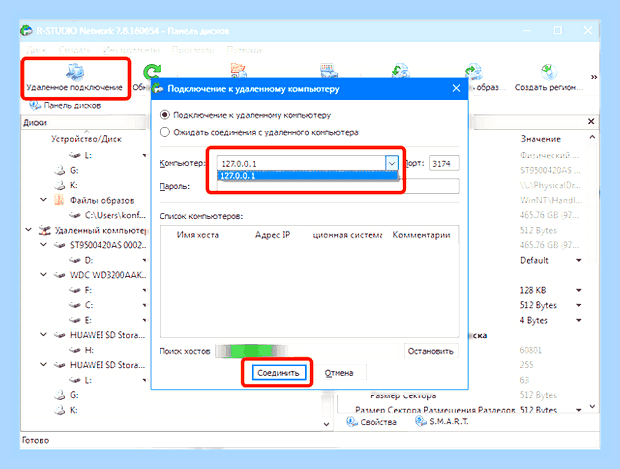The image size is (620, 469).
Task: Open the arrow menu on F: row
Action: coord(144,290)
